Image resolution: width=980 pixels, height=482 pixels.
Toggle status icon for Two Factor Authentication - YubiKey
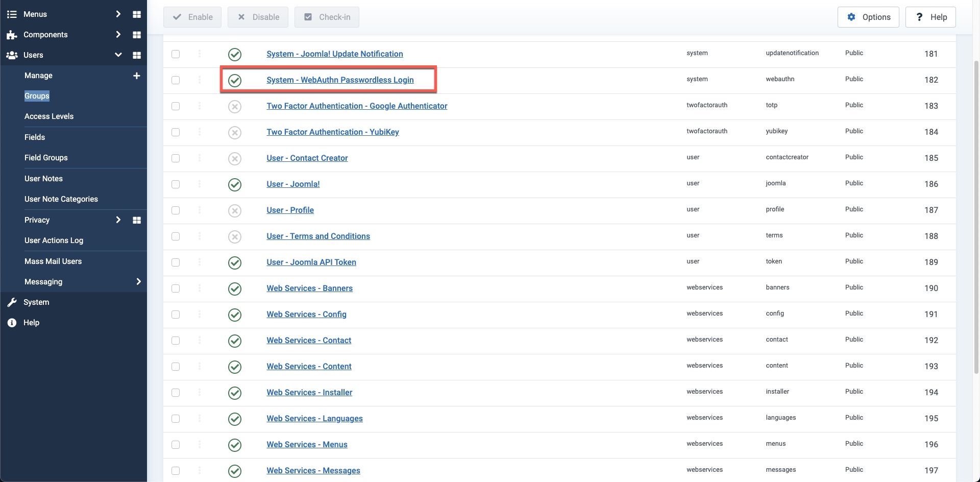(x=234, y=133)
